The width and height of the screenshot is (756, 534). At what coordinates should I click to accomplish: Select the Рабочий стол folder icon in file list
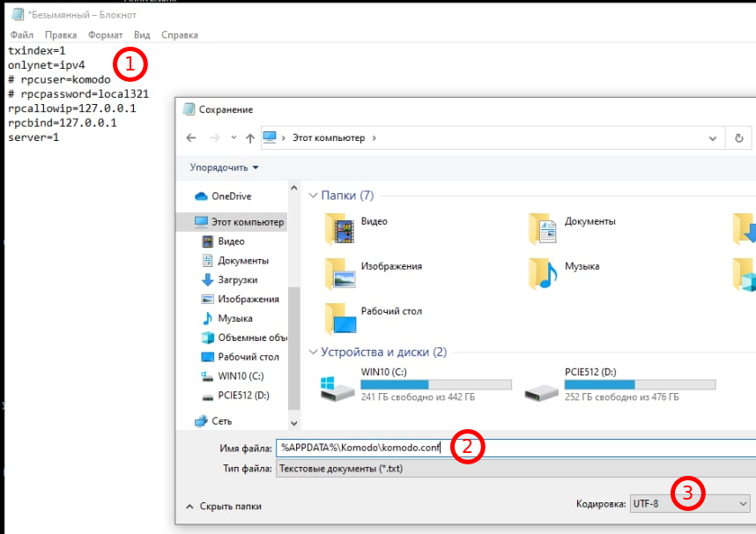340,318
